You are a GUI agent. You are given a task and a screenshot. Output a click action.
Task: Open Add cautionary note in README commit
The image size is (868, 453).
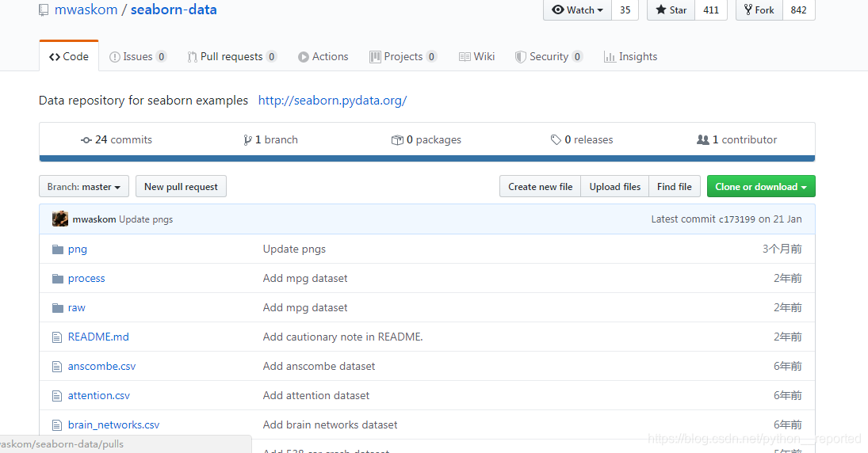coord(342,337)
